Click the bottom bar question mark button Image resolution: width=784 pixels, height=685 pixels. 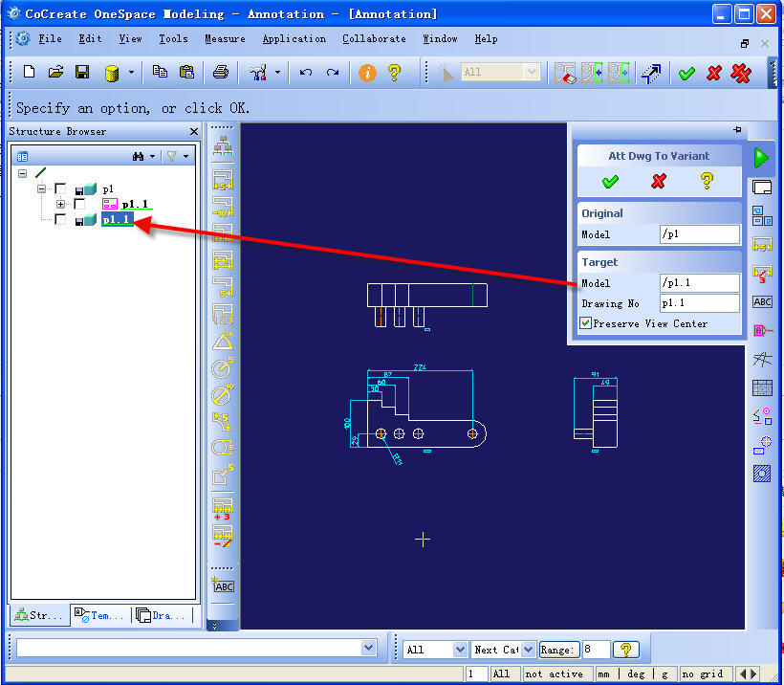click(625, 650)
